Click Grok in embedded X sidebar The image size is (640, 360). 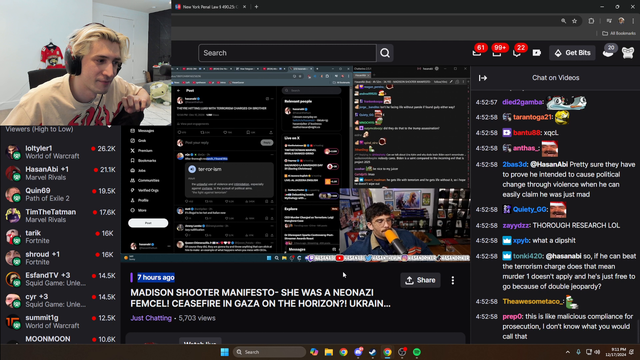(x=138, y=140)
